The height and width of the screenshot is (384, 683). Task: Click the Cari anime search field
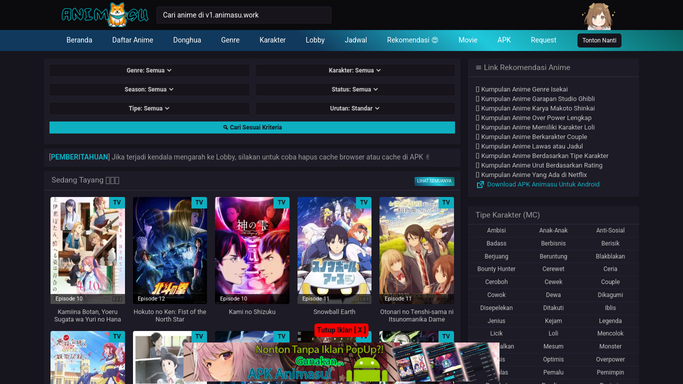pos(244,15)
